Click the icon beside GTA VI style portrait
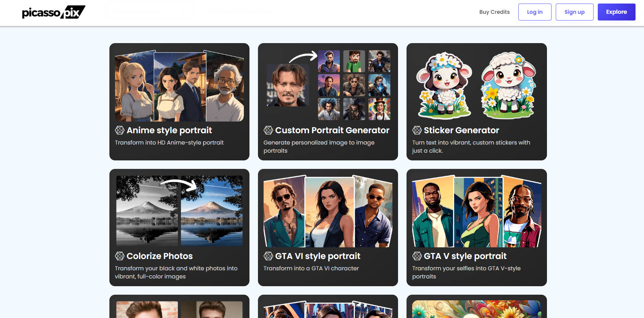Image resolution: width=644 pixels, height=318 pixels. pyautogui.click(x=268, y=256)
